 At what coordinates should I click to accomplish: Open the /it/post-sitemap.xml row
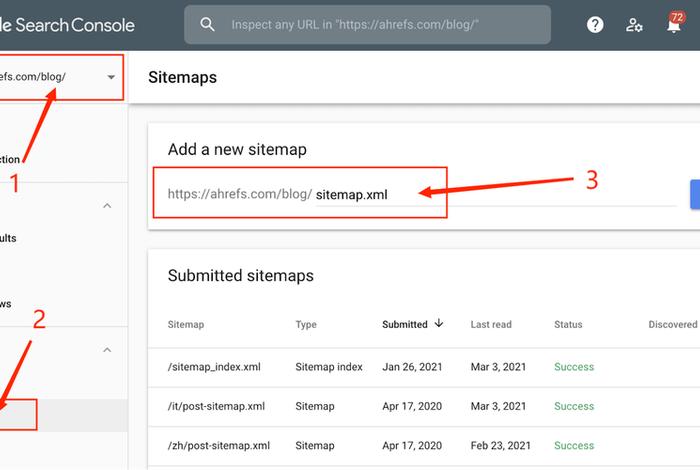424,407
